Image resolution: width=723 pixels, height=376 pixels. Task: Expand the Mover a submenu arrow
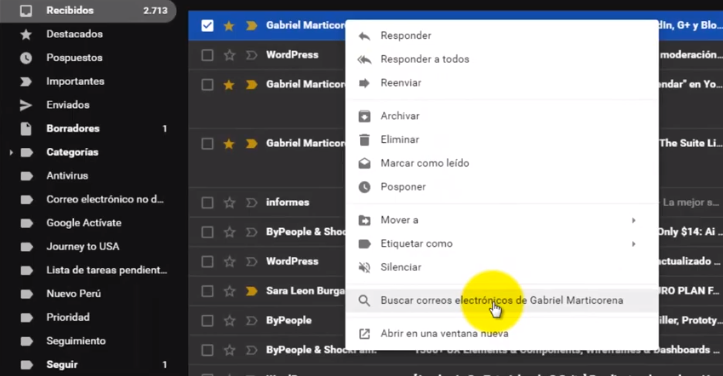634,220
